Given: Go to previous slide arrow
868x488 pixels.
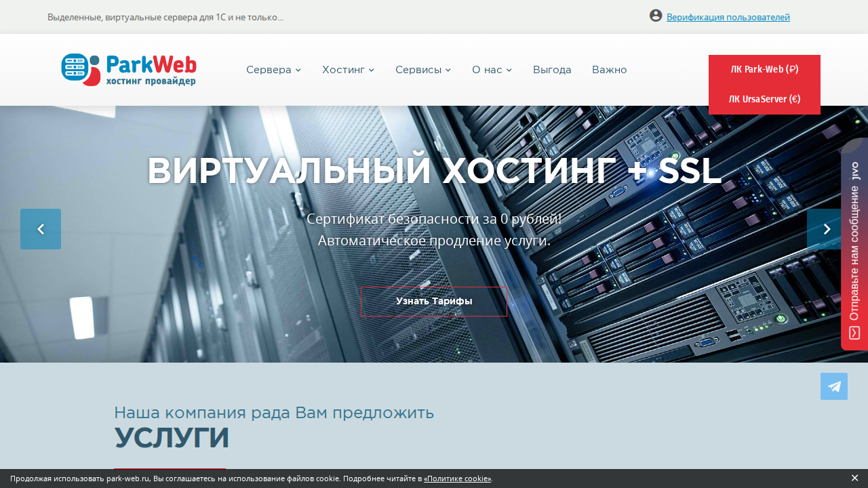Looking at the screenshot, I should (41, 229).
